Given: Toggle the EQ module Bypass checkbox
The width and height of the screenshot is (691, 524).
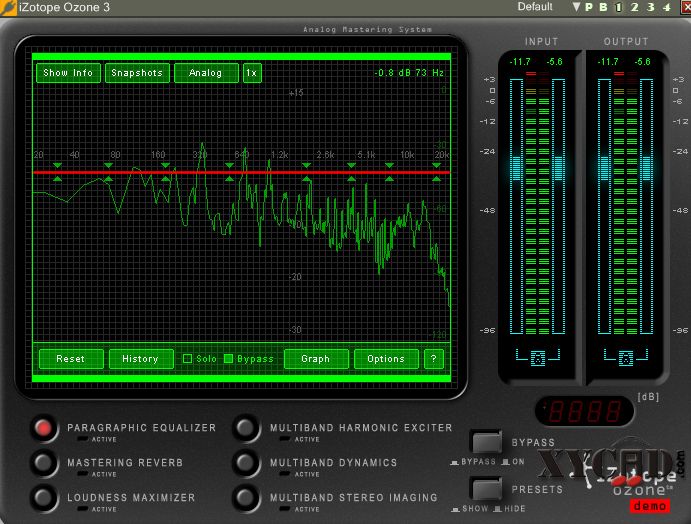Looking at the screenshot, I should click(228, 359).
